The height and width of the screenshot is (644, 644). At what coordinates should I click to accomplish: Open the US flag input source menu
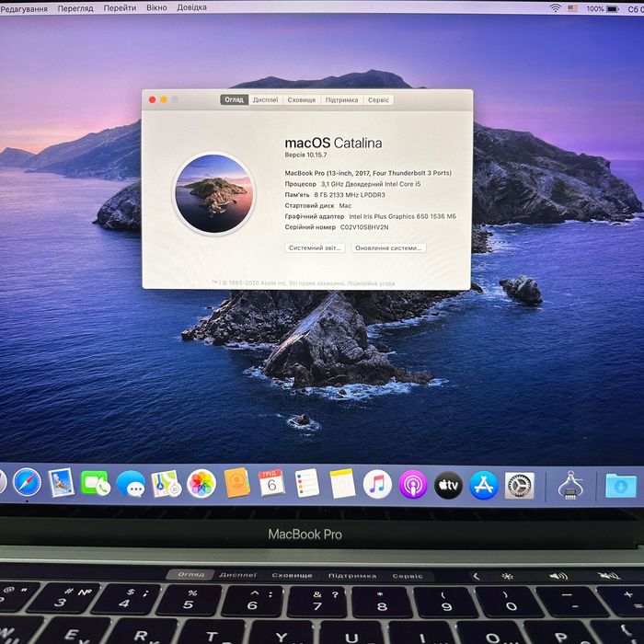572,8
